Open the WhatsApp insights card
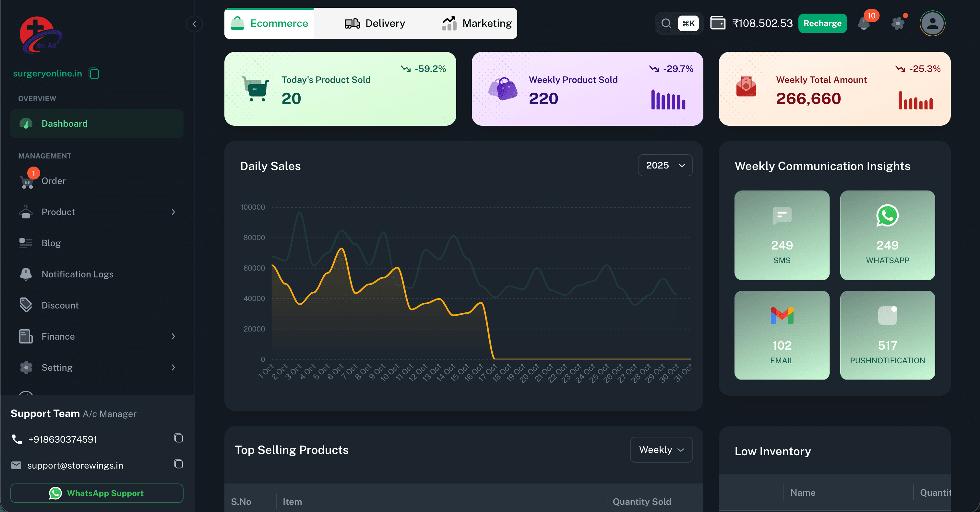Viewport: 980px width, 512px height. (x=887, y=235)
